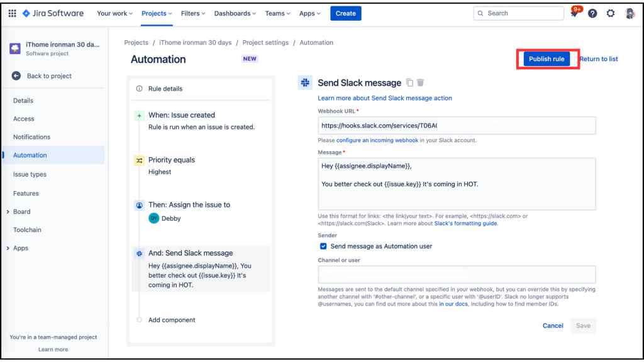
Task: Select the And: Send Slack message step
Action: 201,269
